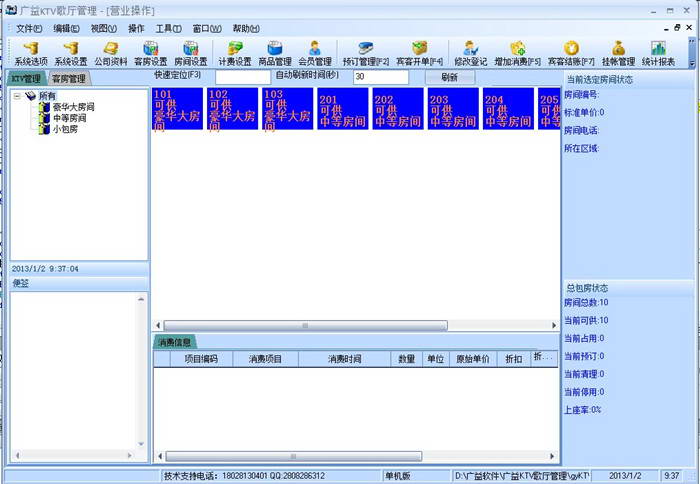Click room panel horizontal scrollbar thumb
The image size is (700, 484).
click(305, 325)
